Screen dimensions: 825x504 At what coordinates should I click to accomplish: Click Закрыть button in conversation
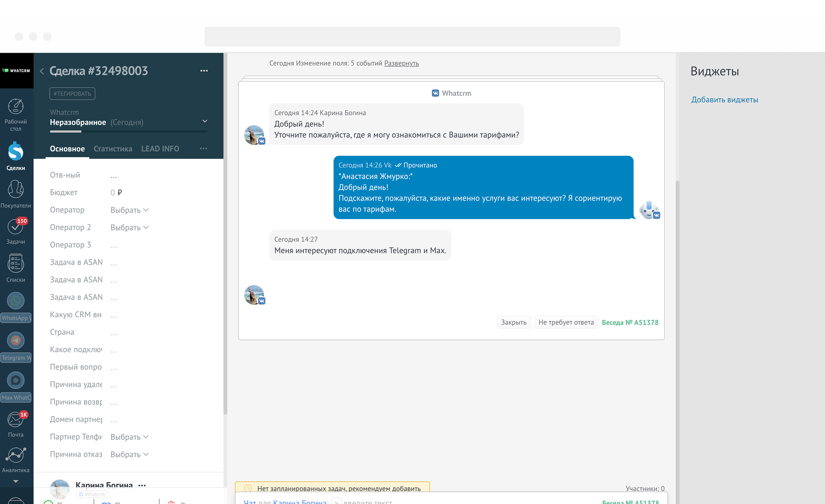coord(514,322)
